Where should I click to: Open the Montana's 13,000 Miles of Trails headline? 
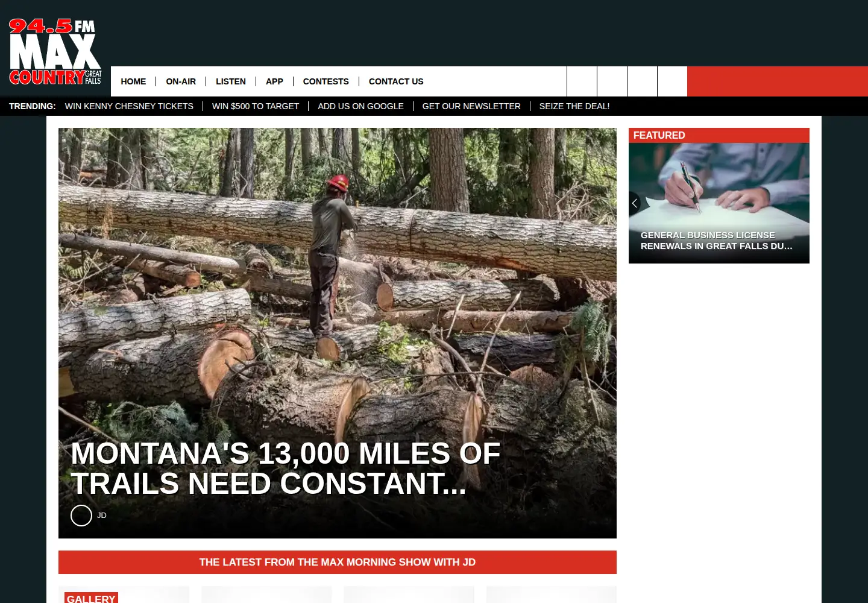tap(285, 469)
